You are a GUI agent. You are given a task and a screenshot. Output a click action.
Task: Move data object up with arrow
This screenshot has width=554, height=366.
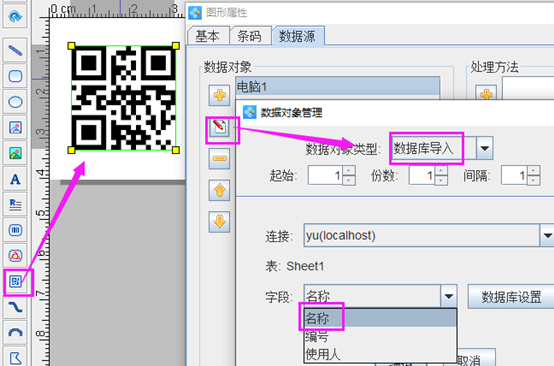(x=219, y=190)
